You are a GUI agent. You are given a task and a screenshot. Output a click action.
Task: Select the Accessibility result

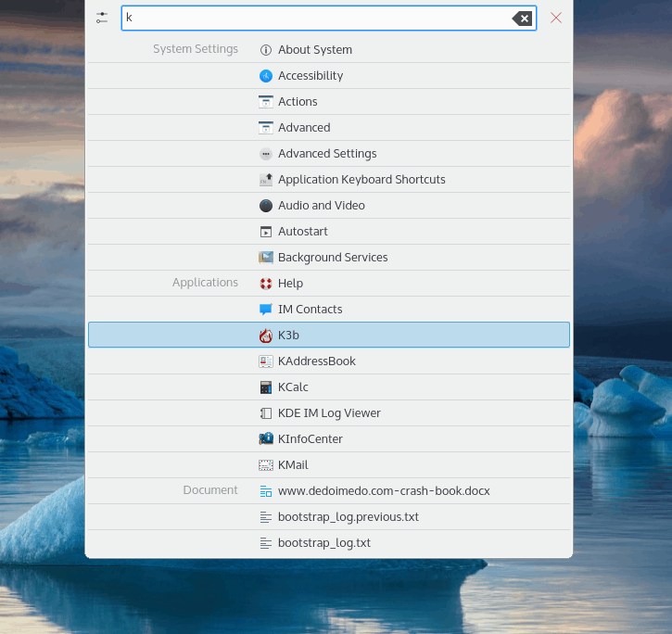click(329, 76)
